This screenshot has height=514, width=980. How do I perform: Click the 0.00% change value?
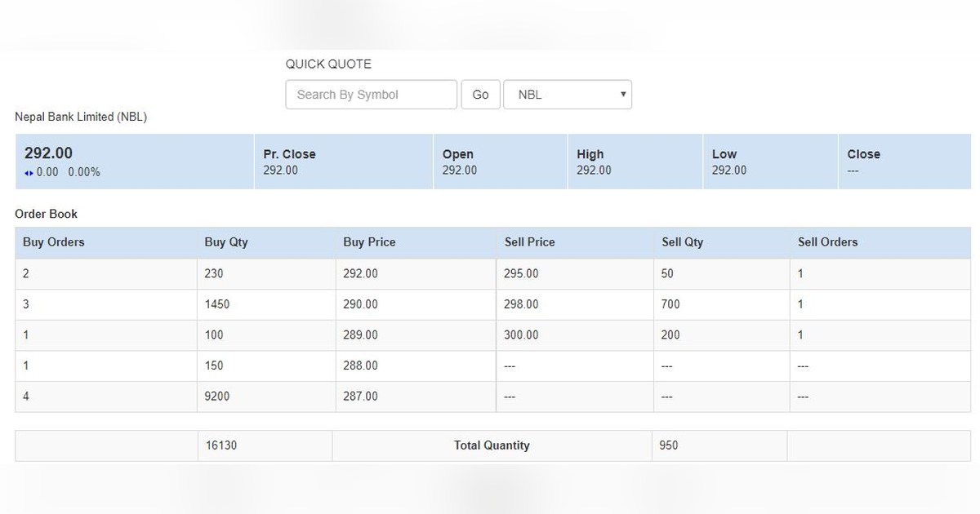[x=84, y=173]
